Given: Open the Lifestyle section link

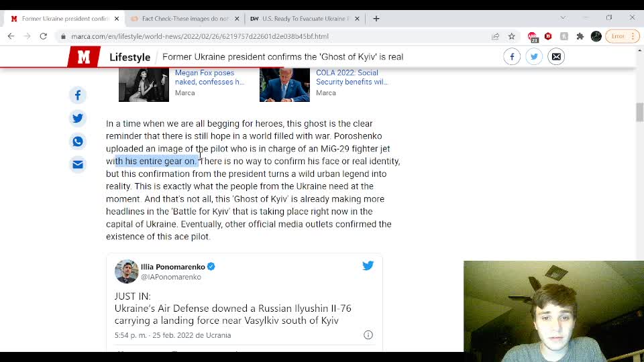Looking at the screenshot, I should (x=129, y=57).
